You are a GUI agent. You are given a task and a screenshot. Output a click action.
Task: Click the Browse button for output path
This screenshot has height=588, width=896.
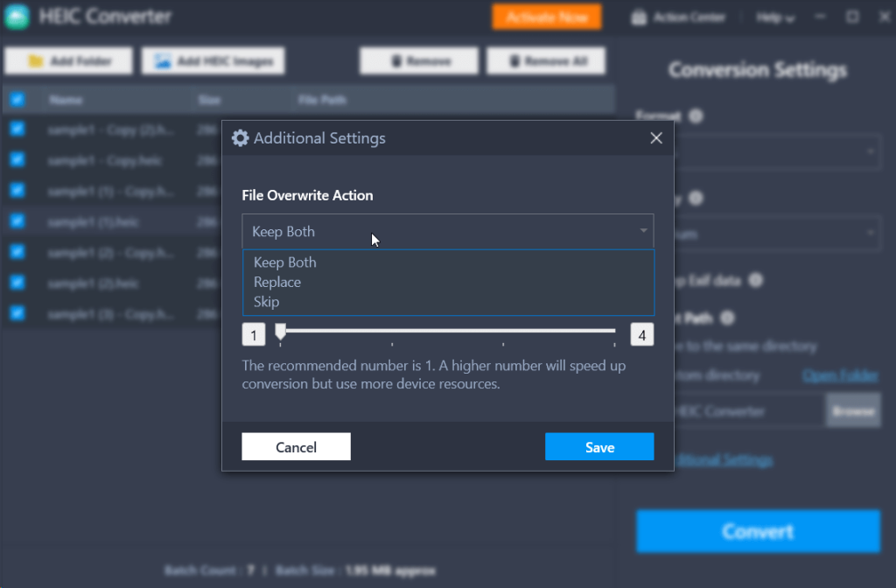point(853,410)
